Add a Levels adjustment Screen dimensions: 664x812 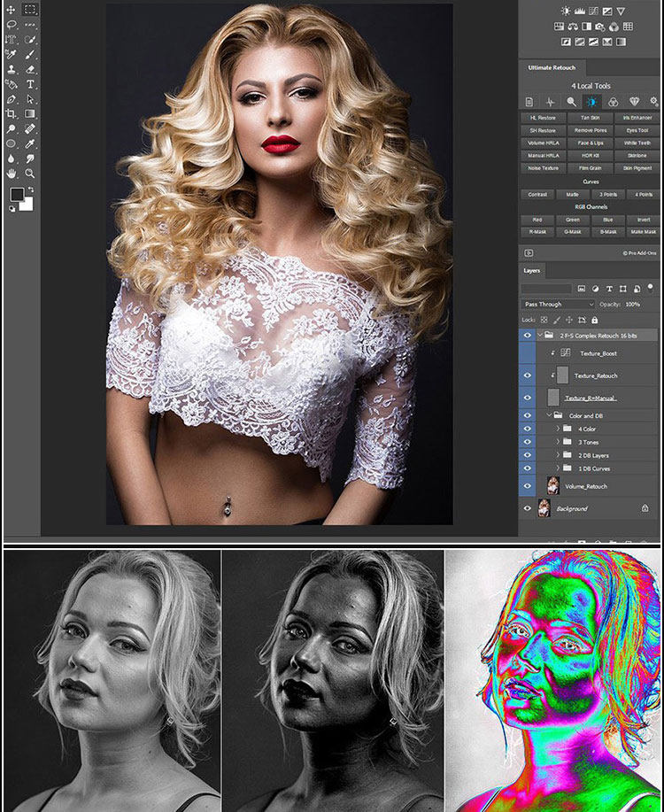point(580,11)
